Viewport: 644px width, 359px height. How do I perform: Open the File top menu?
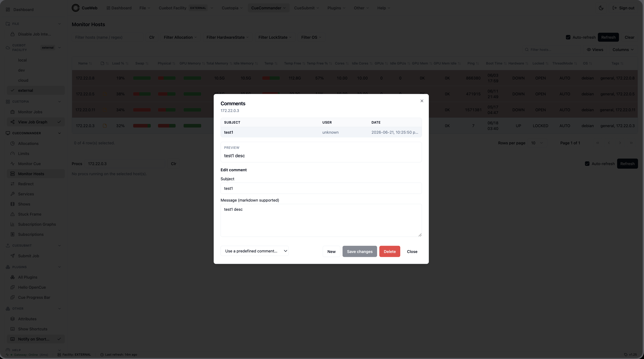(x=145, y=8)
